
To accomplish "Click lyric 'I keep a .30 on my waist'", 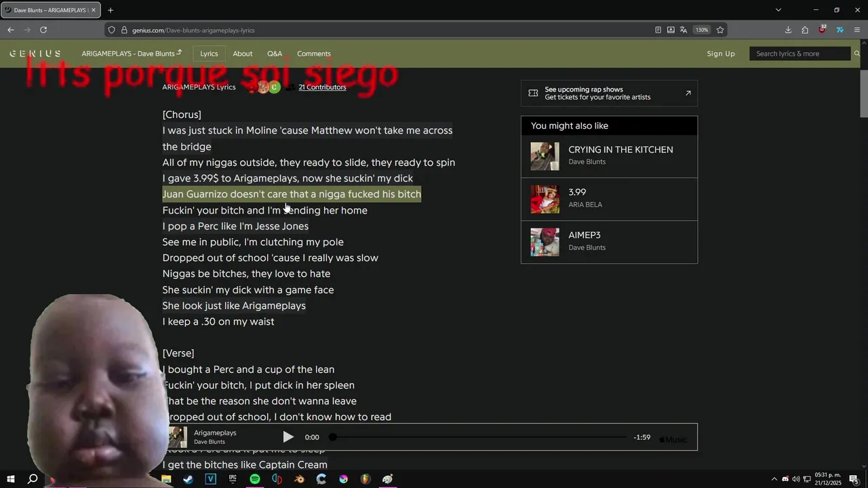I will coord(218,321).
